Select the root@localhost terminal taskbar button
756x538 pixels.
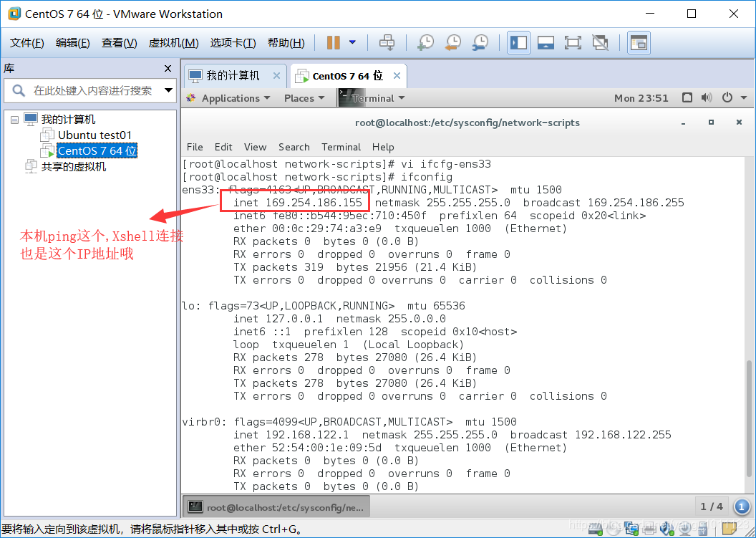click(x=276, y=507)
